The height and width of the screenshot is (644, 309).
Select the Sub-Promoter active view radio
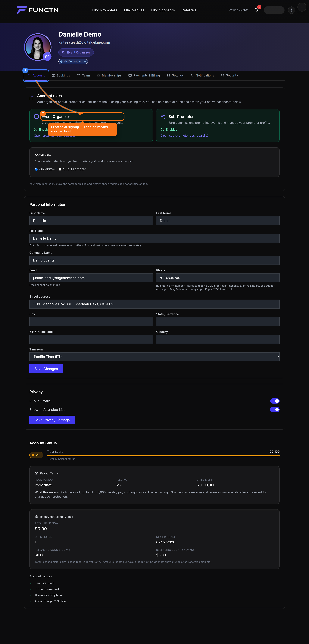tap(60, 169)
